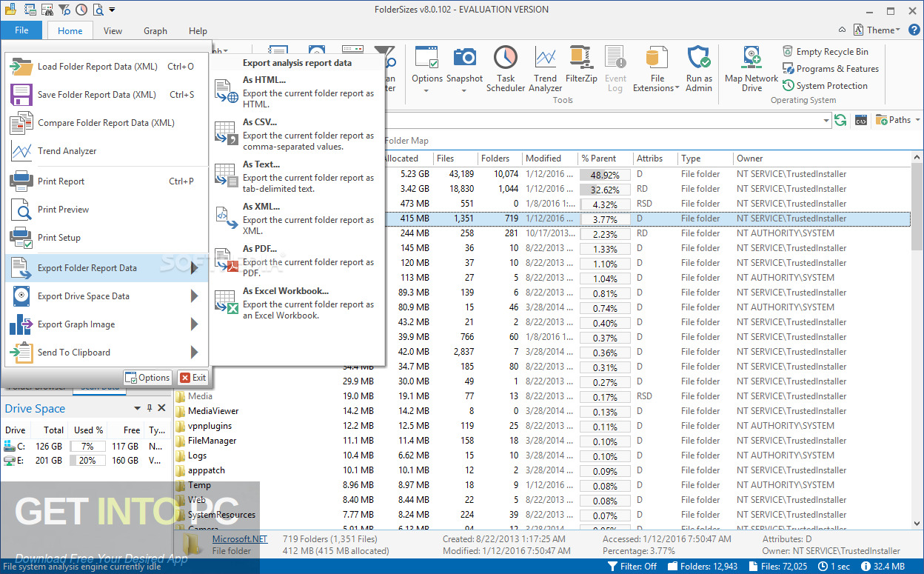The image size is (924, 574).
Task: Open Map Network Drive
Action: coord(751,68)
